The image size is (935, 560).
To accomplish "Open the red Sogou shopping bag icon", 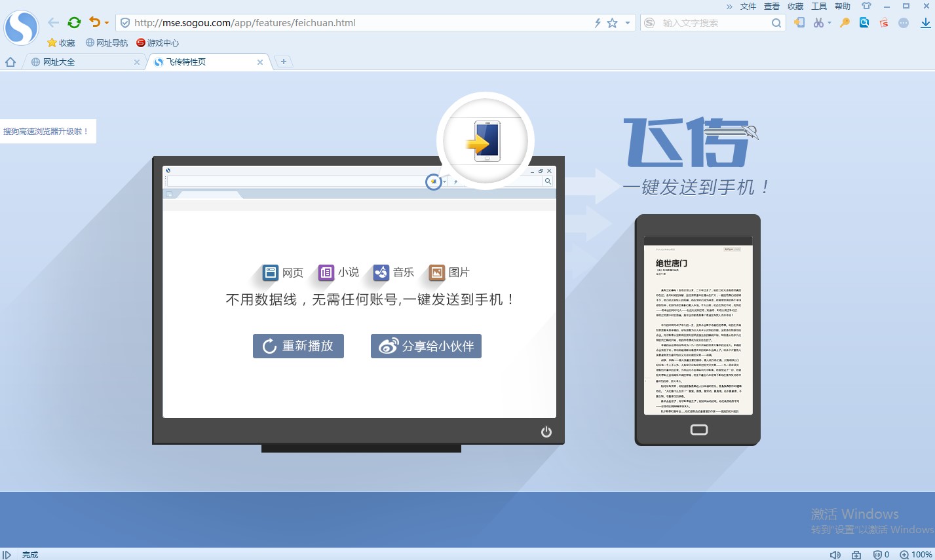I will point(885,23).
